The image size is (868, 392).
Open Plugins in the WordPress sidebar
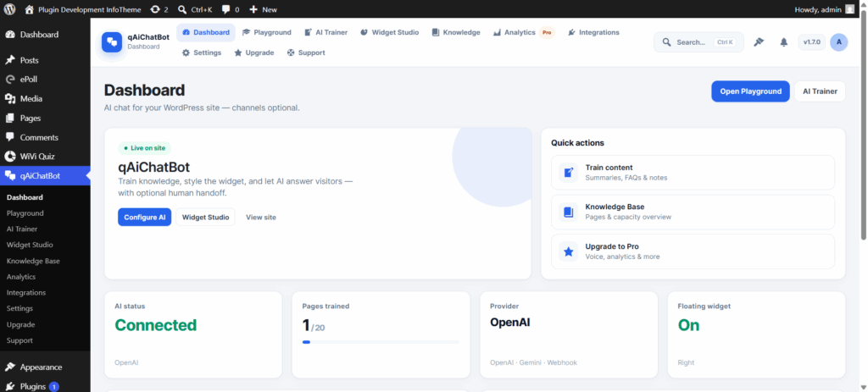45,386
